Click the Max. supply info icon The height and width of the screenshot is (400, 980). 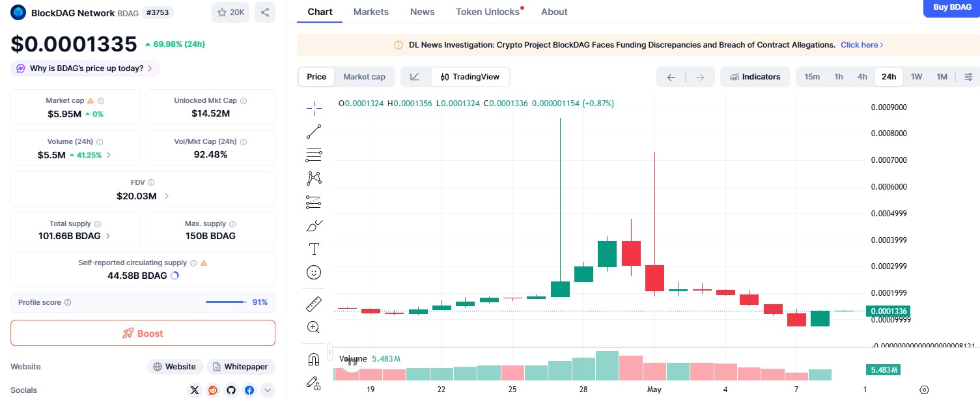[232, 224]
